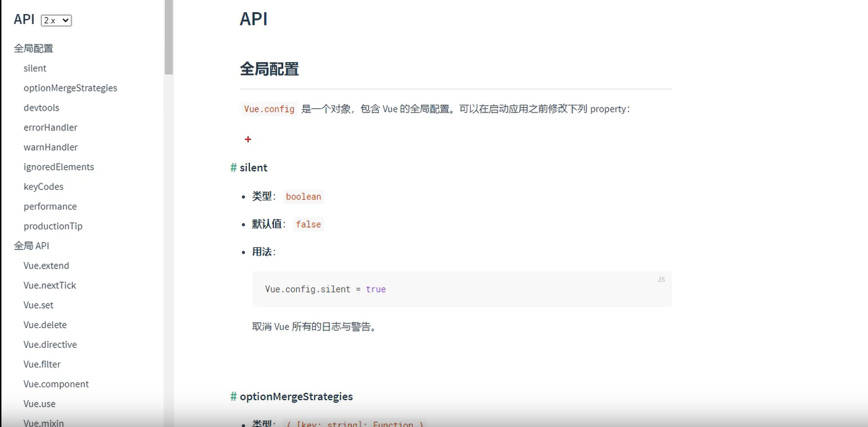Screen dimensions: 868x427
Task: Open Vue.use sidebar entry
Action: [x=39, y=404]
